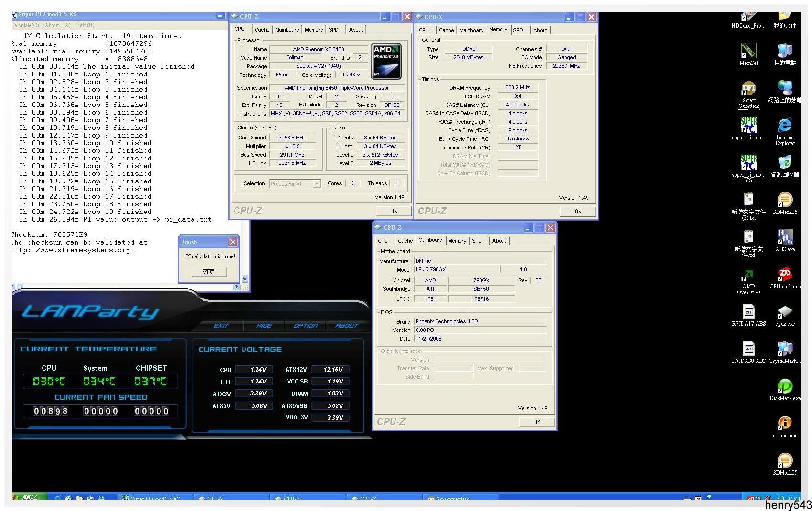Open the everest.exe desktop icon
Image resolution: width=812 pixels, height=511 pixels.
tap(785, 424)
